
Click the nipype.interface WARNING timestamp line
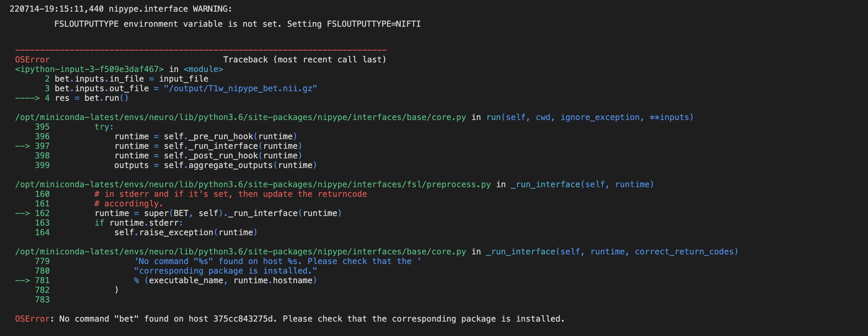click(121, 9)
